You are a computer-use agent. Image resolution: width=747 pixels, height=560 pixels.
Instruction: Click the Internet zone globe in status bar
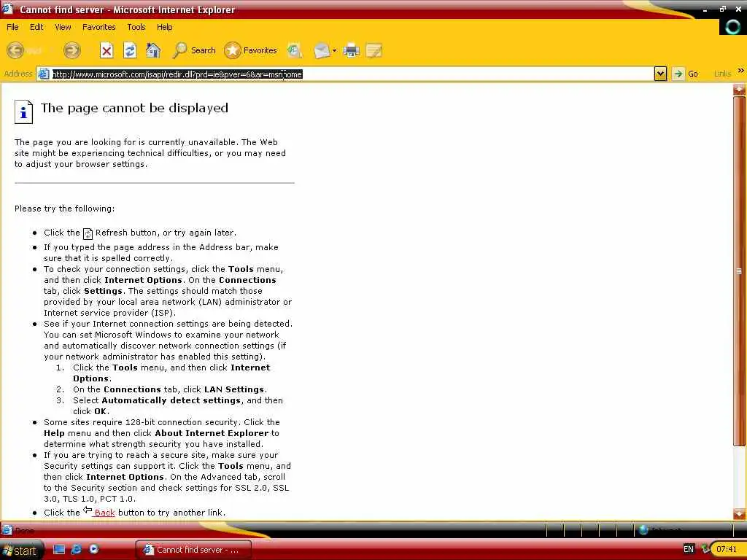[x=643, y=529]
